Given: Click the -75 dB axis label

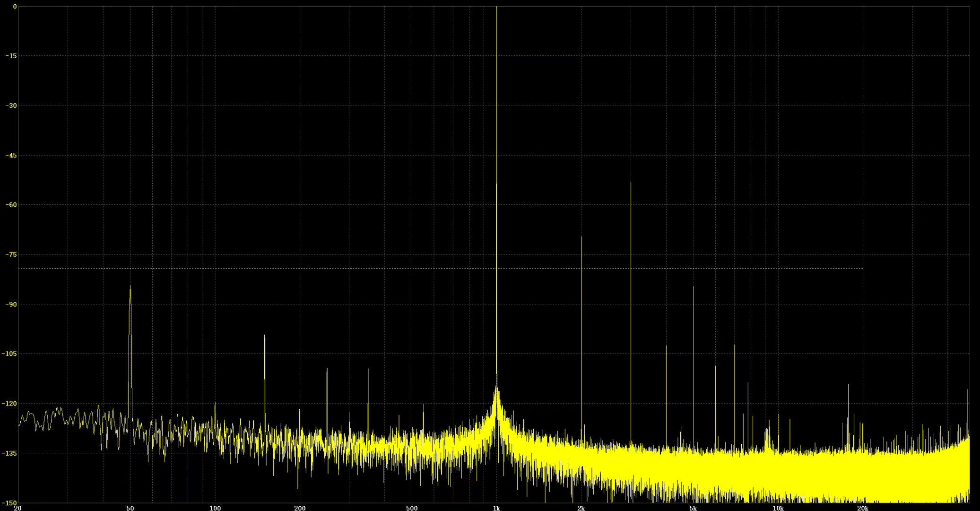Looking at the screenshot, I should (x=11, y=255).
